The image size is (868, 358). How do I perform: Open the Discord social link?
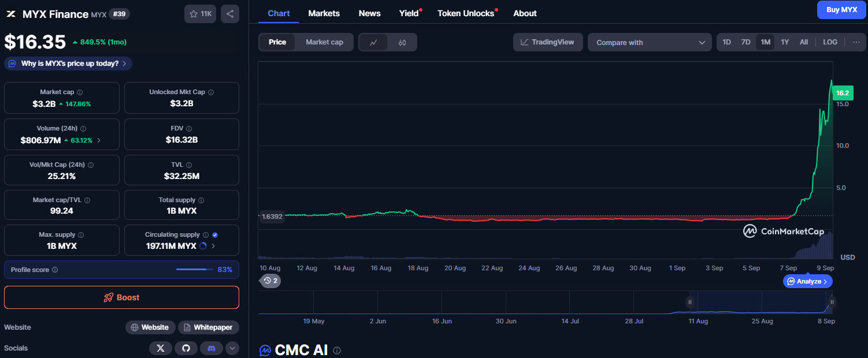tap(212, 348)
